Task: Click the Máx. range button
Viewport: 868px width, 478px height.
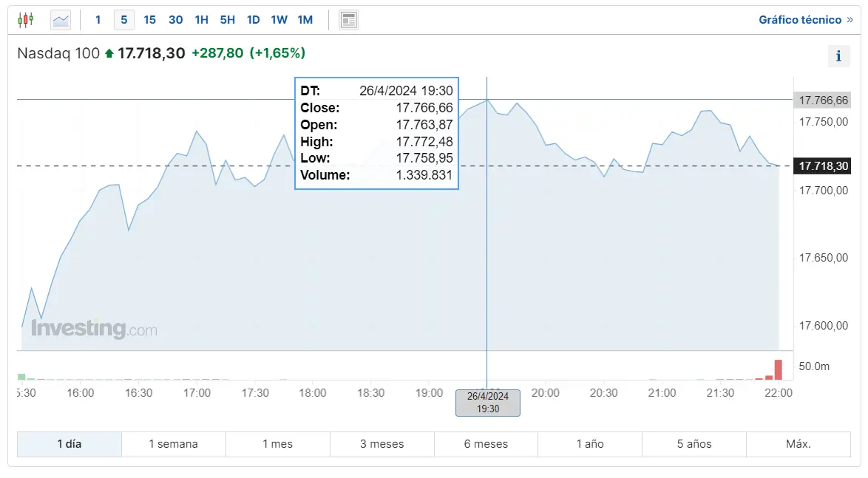Action: point(798,444)
